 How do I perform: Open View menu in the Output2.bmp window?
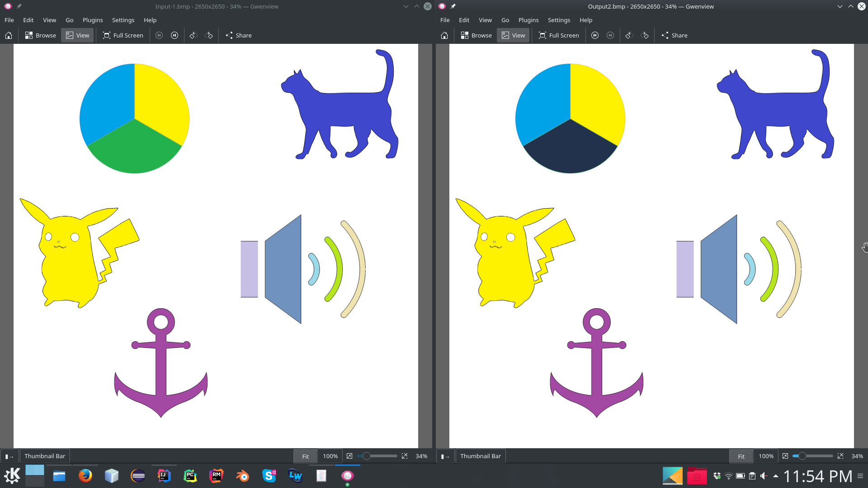click(485, 20)
